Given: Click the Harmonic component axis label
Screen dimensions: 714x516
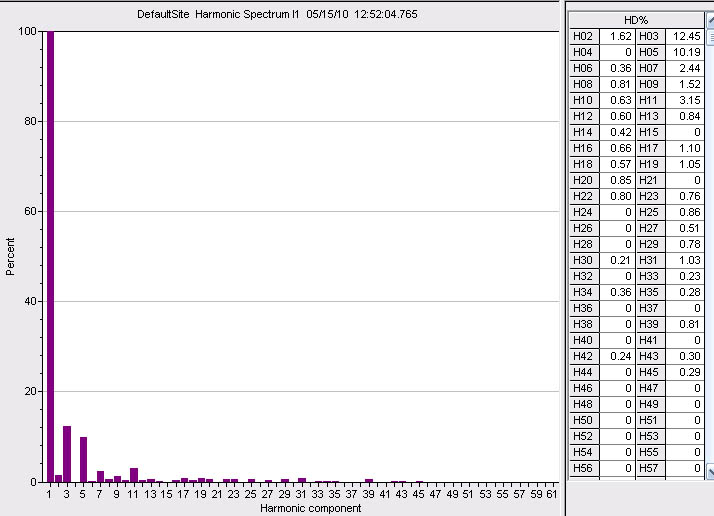Looking at the screenshot, I should point(311,508).
